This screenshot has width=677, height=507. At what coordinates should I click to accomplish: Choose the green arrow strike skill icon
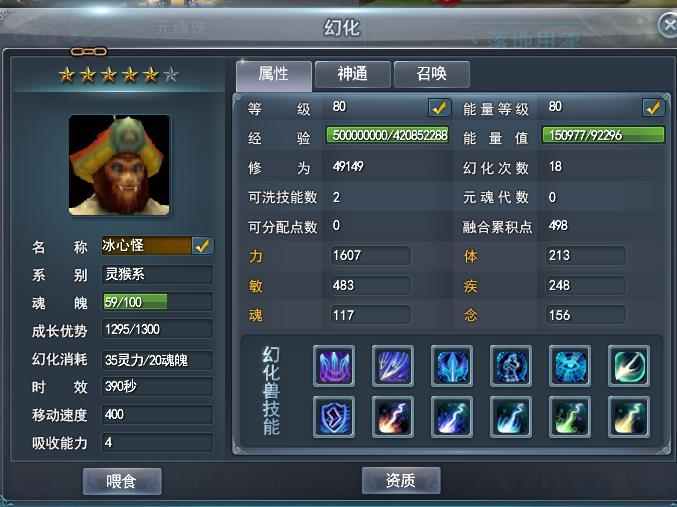pos(629,365)
